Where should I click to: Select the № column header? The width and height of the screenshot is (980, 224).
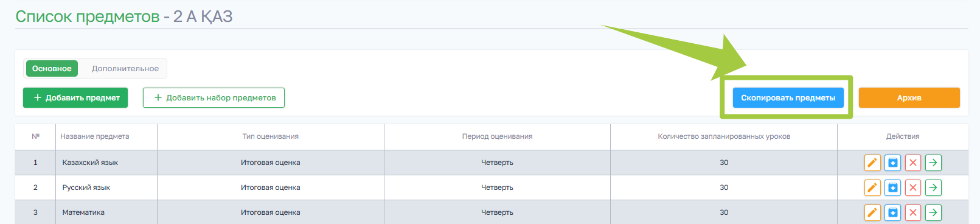point(35,136)
